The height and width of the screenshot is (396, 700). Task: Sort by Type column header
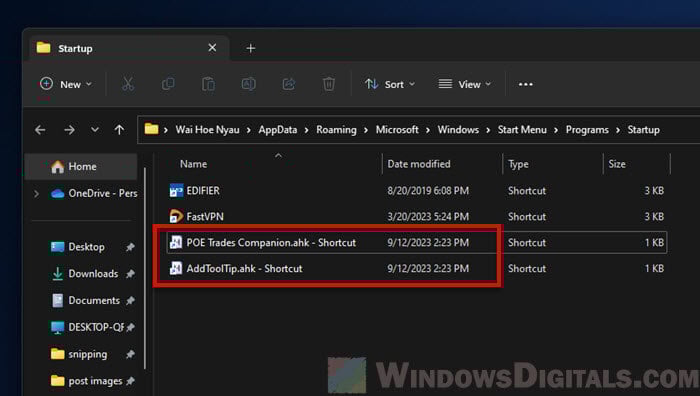518,164
